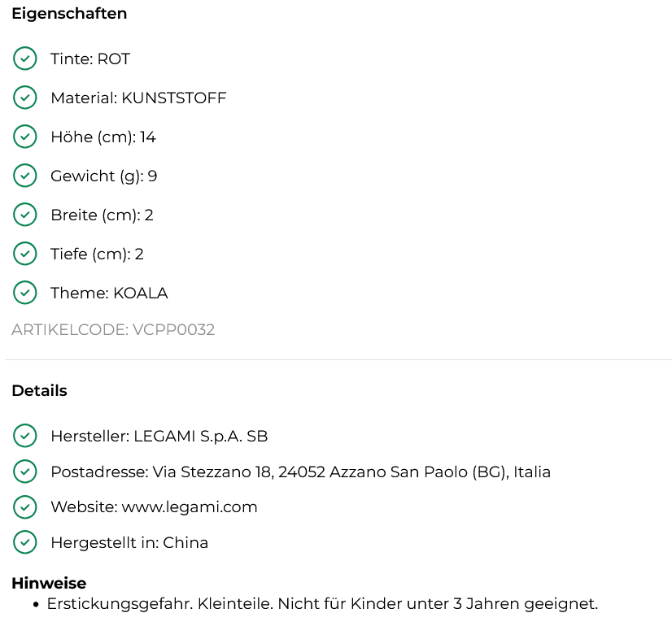Click the check icon beside Material: KUNSTSTOFF
The height and width of the screenshot is (626, 672).
tap(25, 98)
